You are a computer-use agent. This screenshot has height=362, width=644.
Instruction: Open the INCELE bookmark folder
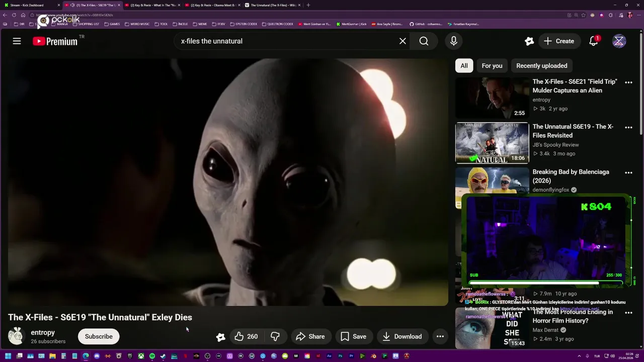[180, 24]
